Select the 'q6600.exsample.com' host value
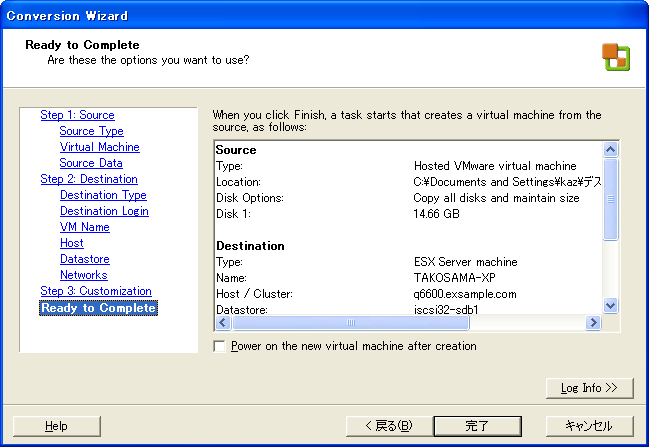649x447 pixels. (465, 294)
